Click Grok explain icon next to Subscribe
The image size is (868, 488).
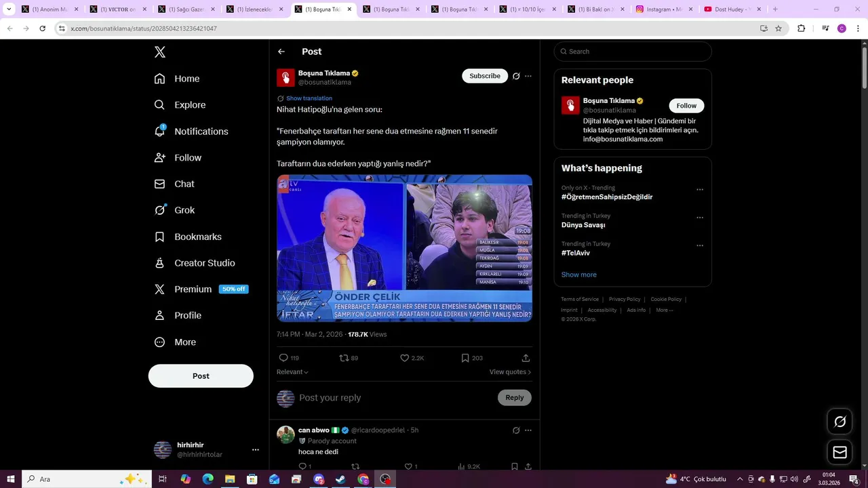pyautogui.click(x=516, y=76)
